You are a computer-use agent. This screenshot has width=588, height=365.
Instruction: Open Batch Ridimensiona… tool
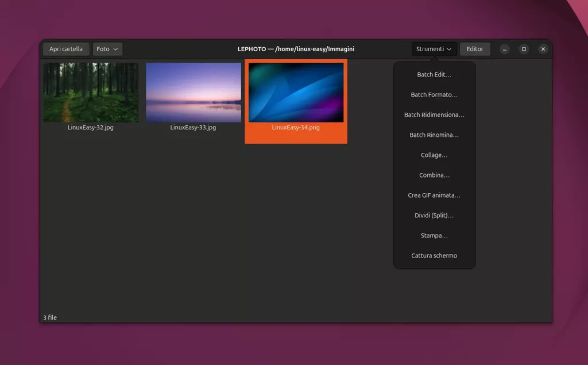(x=434, y=114)
